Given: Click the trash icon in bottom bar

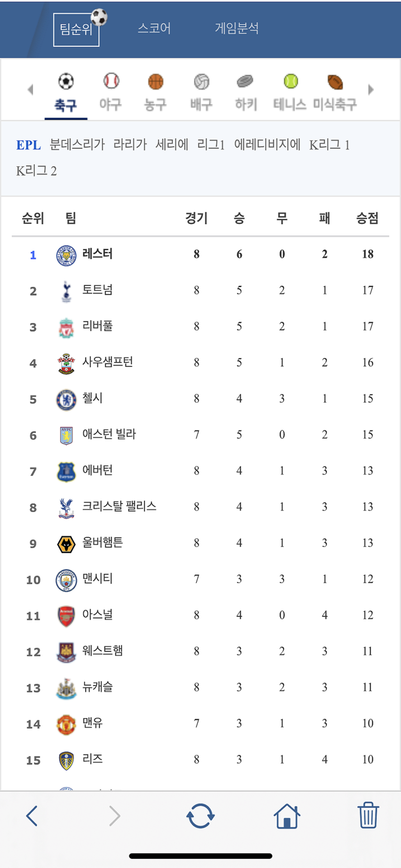Looking at the screenshot, I should pyautogui.click(x=369, y=816).
